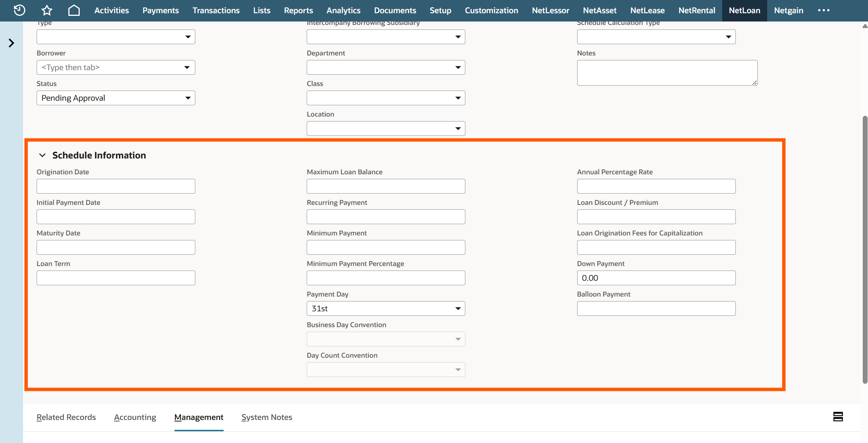868x443 pixels.
Task: Expand the Borrower dropdown arrow
Action: tap(187, 68)
